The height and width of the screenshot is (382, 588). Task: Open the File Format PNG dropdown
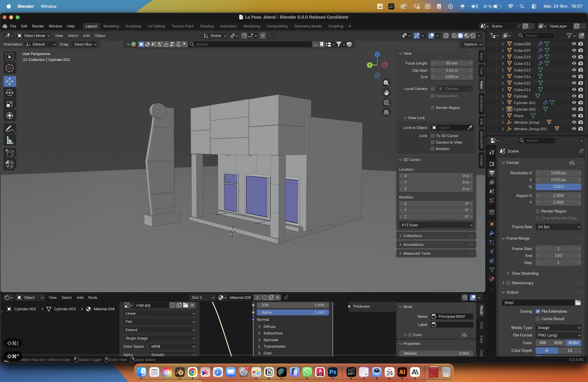(559, 335)
